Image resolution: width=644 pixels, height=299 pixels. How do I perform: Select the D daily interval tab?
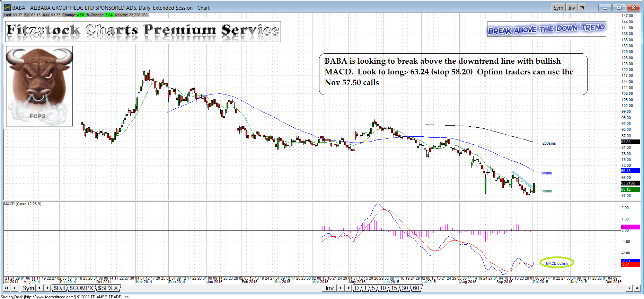[357, 288]
